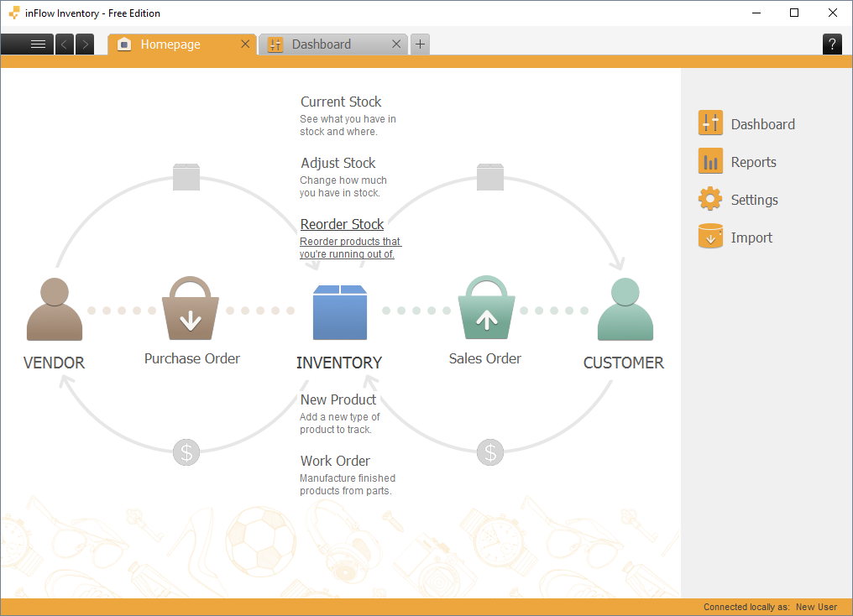Click 'Change how much you have' description
The width and height of the screenshot is (853, 616).
click(x=343, y=186)
